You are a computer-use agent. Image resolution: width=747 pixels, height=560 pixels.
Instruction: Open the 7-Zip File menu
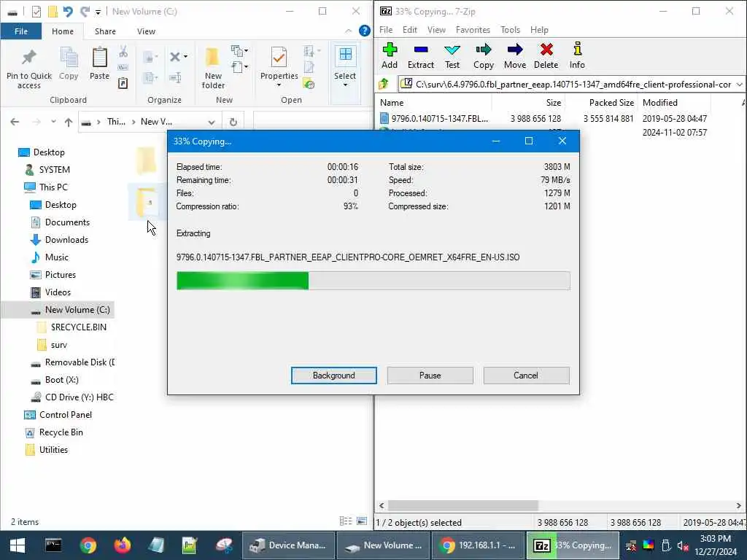coord(386,29)
